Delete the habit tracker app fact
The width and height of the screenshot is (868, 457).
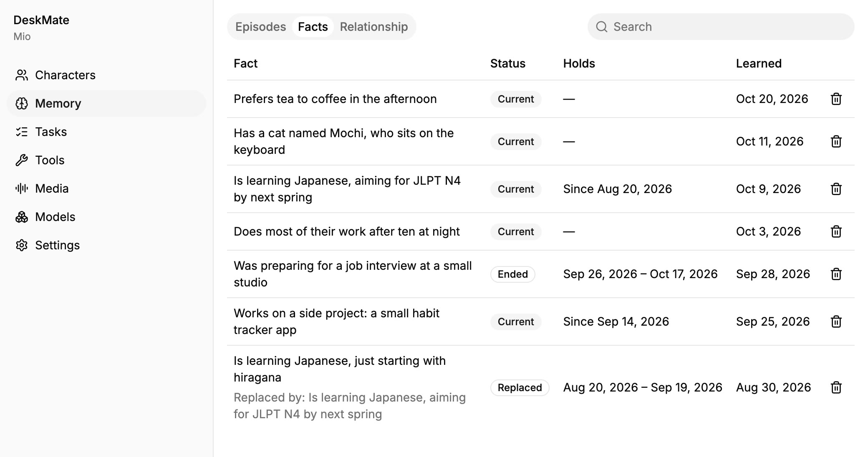836,321
